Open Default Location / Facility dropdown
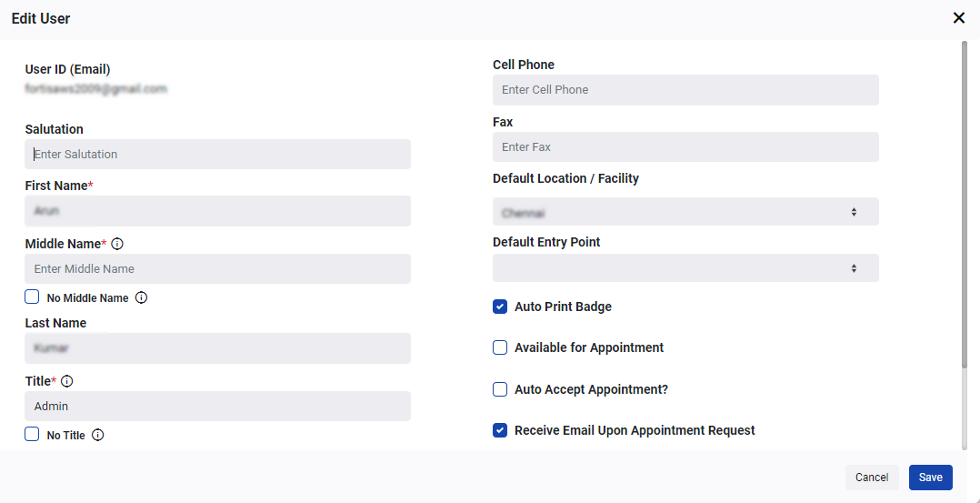Viewport: 980px width, 503px height. (685, 212)
